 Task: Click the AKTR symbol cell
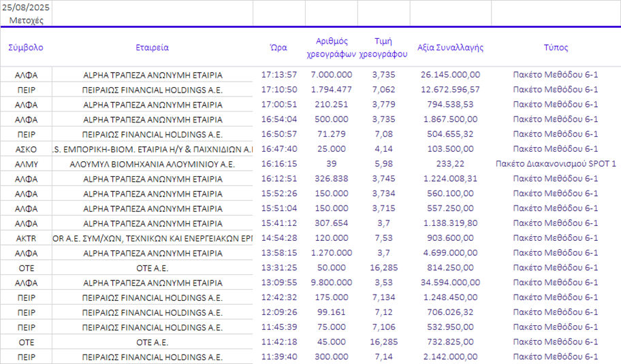coord(26,239)
